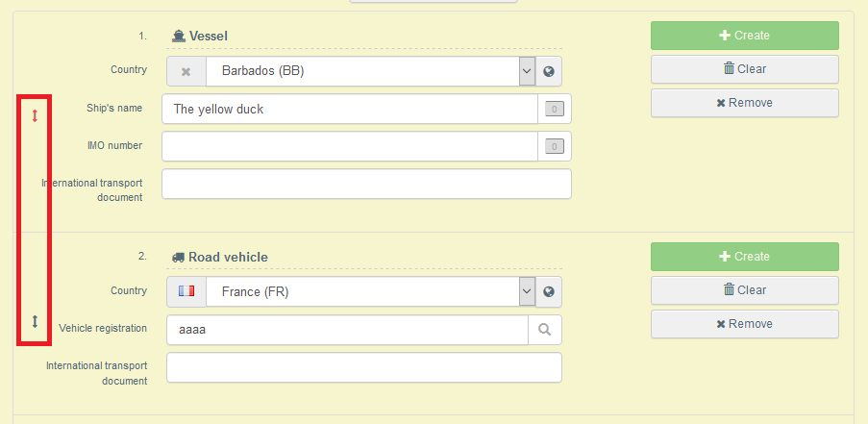Click the globe icon next to France
This screenshot has height=424, width=868.
pos(549,291)
